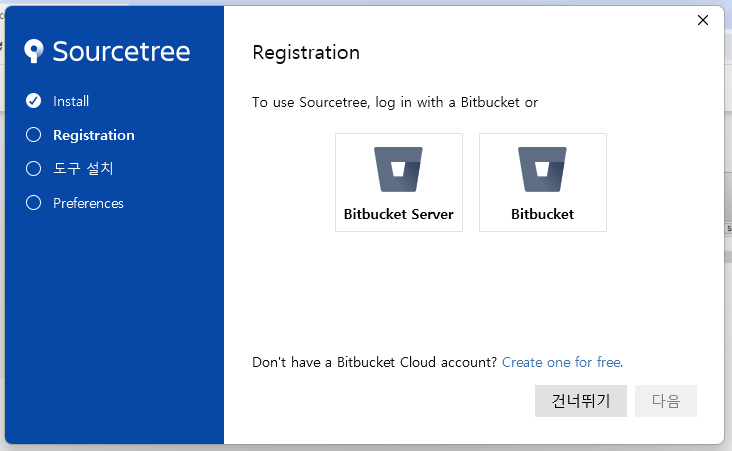This screenshot has width=732, height=451.
Task: Click the Bitbucket label text
Action: pyautogui.click(x=542, y=214)
